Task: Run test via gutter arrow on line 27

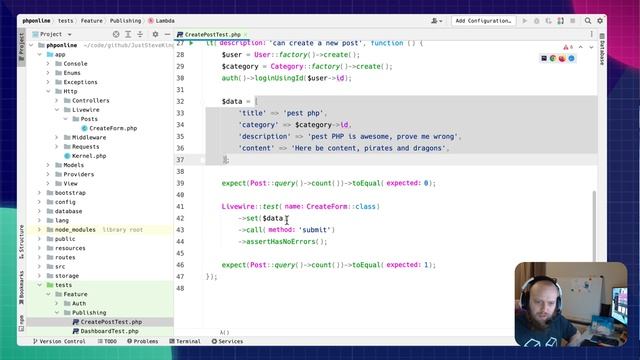Action: pyautogui.click(x=191, y=42)
